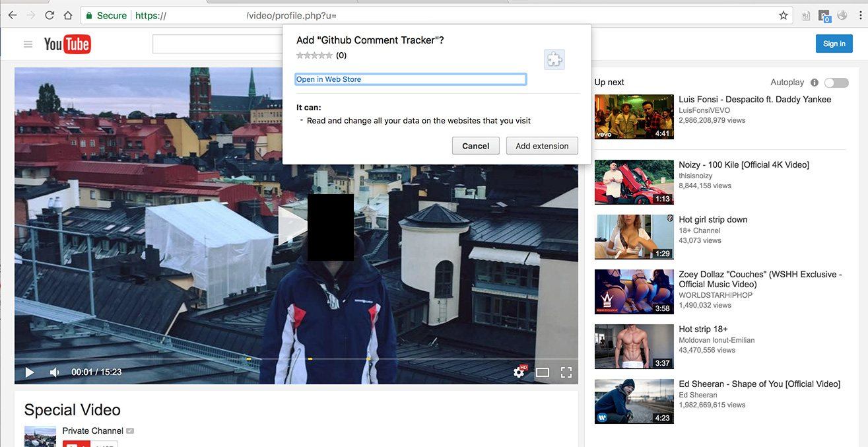868x447 pixels.
Task: Switch to theater mode in the player
Action: coord(543,372)
